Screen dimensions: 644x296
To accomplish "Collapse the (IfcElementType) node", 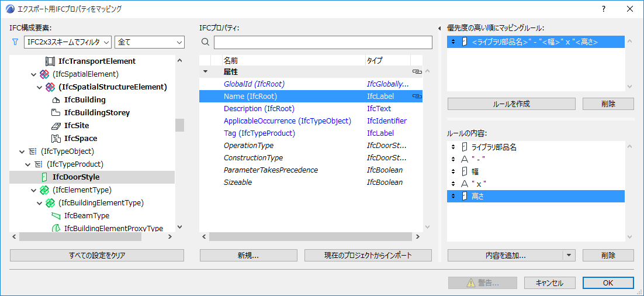I will (34, 190).
